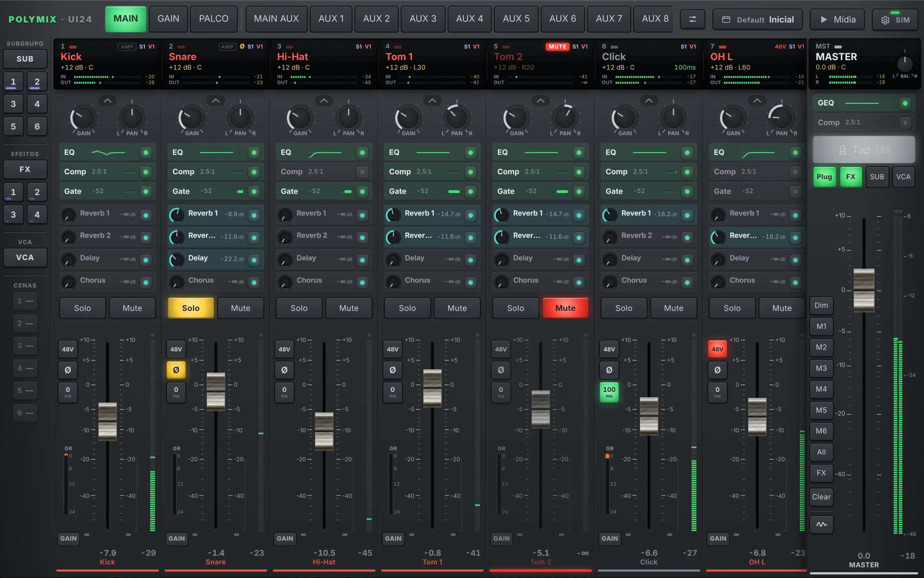Image resolution: width=924 pixels, height=578 pixels.
Task: Open the Mídia play button
Action: pyautogui.click(x=837, y=19)
